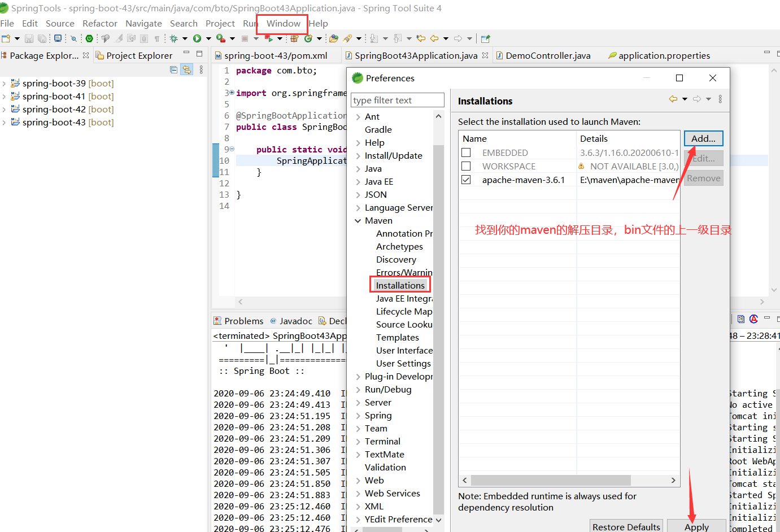The width and height of the screenshot is (780, 532).
Task: Click Preferences page back arrow
Action: coord(673,99)
